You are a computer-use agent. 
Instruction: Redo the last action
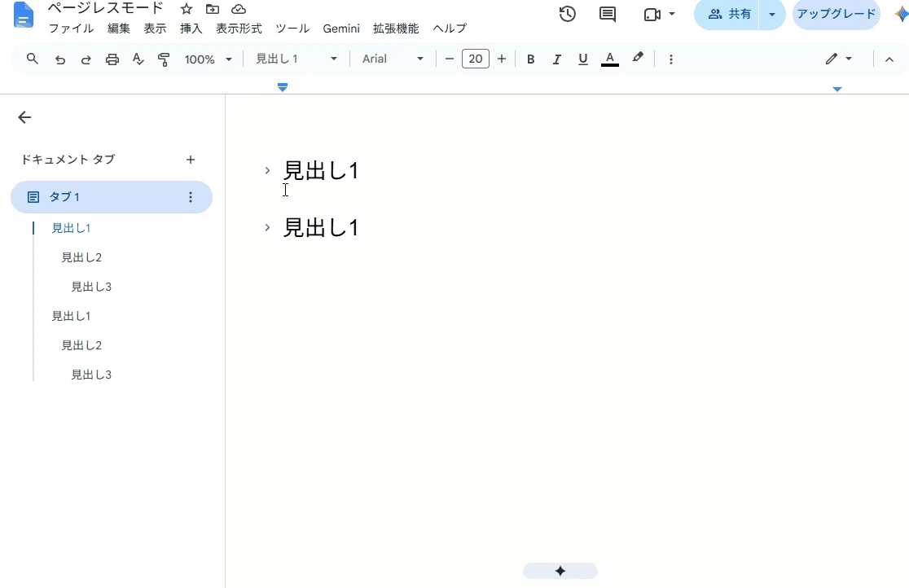[x=86, y=59]
